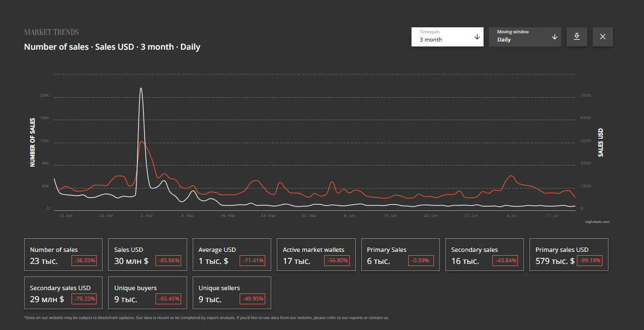Viewport: 644px width, 330px height.
Task: Toggle the Average USD metric card
Action: [231, 255]
